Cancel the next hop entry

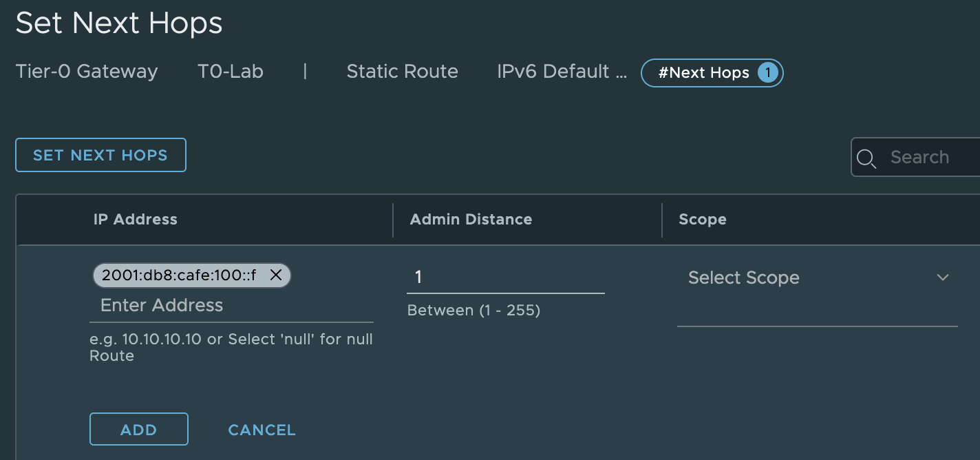(x=262, y=430)
